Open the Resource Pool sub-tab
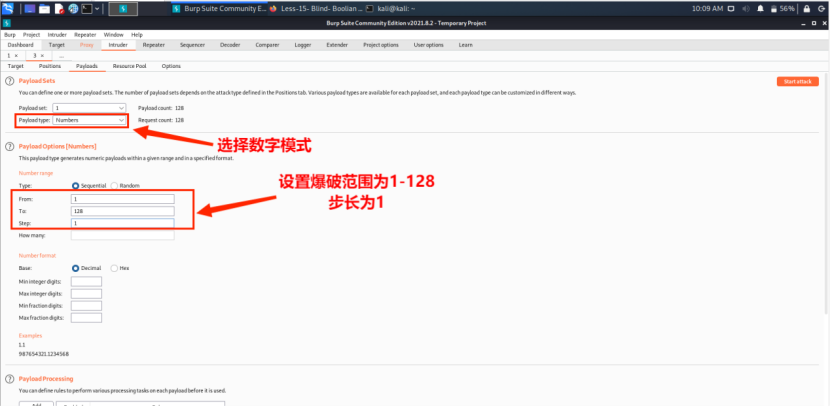The image size is (830, 407). tap(130, 66)
